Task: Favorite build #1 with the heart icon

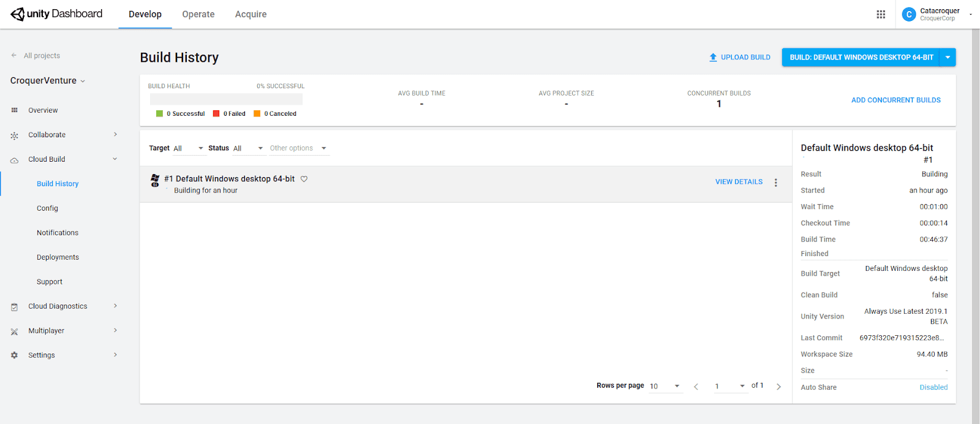Action: pos(304,179)
